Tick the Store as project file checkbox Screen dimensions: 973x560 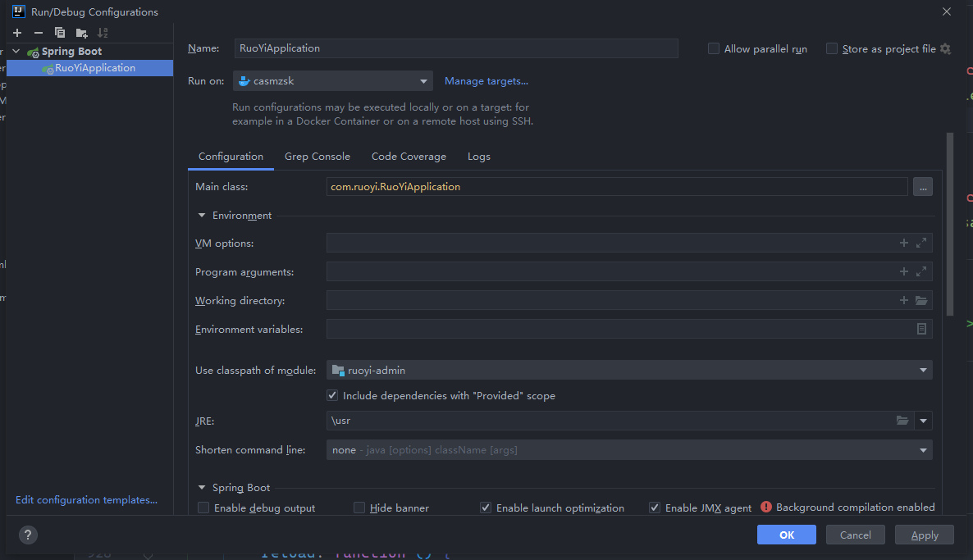(832, 49)
